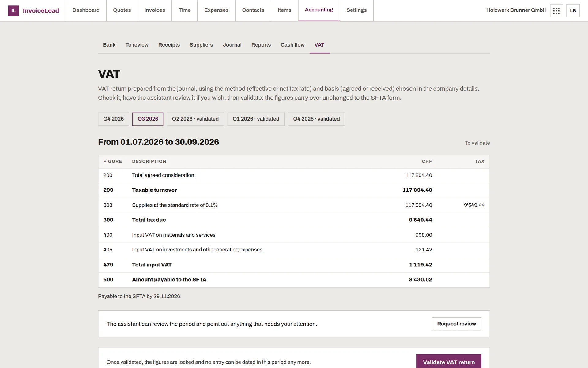
Task: Click the Payable to the SFTA by 29.11.2026 note
Action: click(x=140, y=296)
